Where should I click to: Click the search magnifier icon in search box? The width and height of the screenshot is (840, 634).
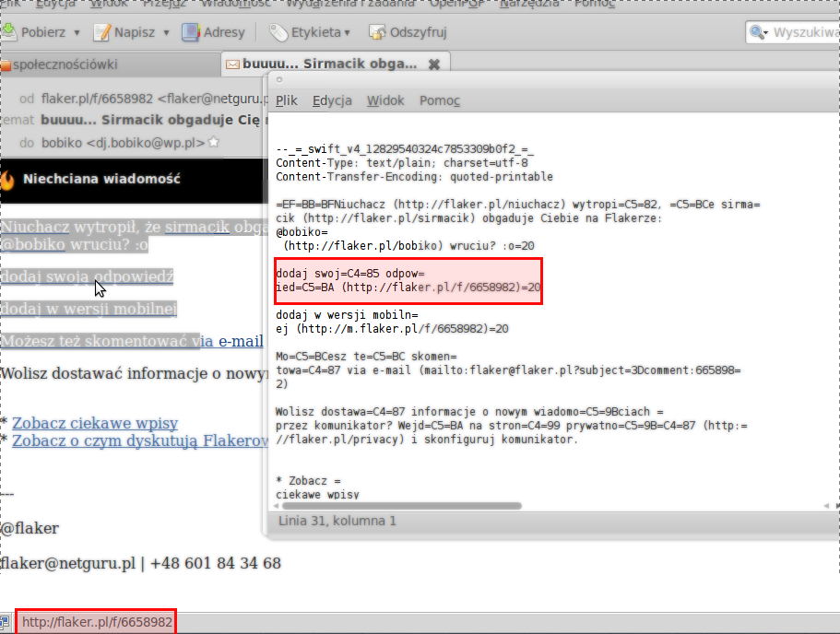(x=758, y=32)
